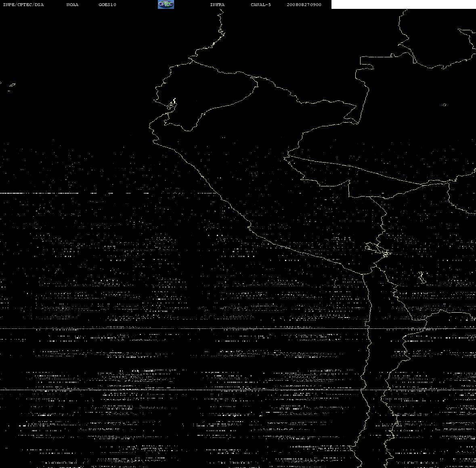The width and height of the screenshot is (476, 468).
Task: Click the GOES10 satellite label
Action: [x=107, y=4]
